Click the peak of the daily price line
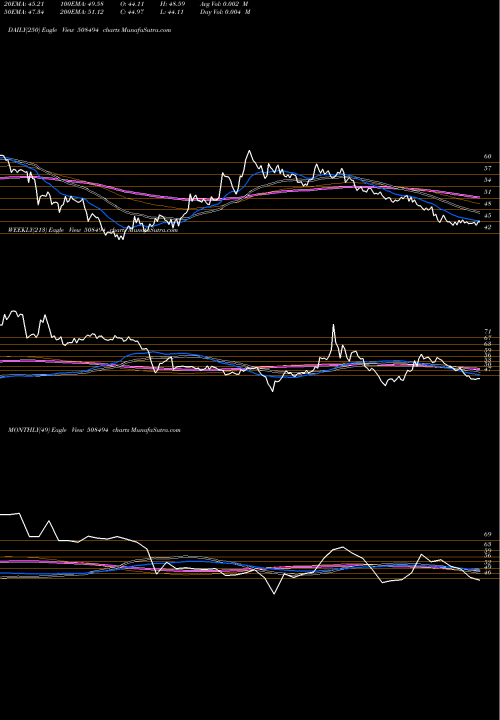 coord(249,151)
